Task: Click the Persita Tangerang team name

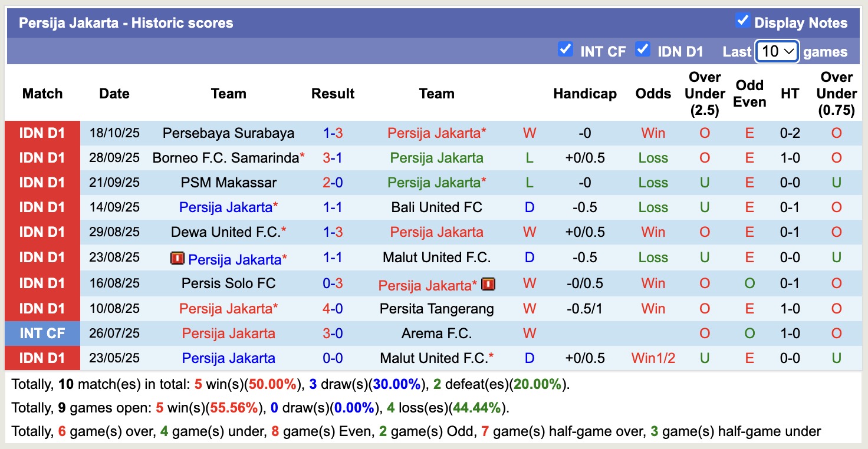Action: tap(436, 308)
